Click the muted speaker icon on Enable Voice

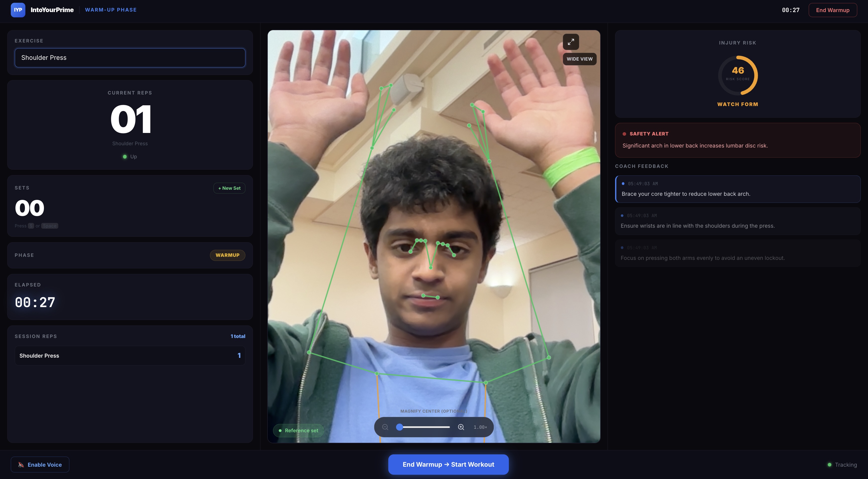21,464
